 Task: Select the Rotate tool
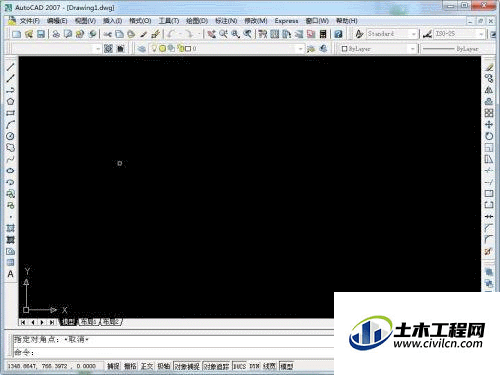click(489, 136)
